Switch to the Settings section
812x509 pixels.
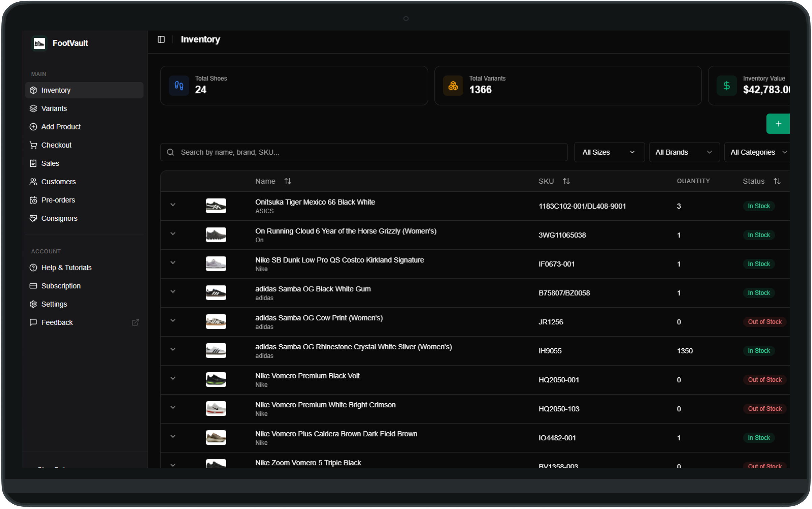coord(54,304)
